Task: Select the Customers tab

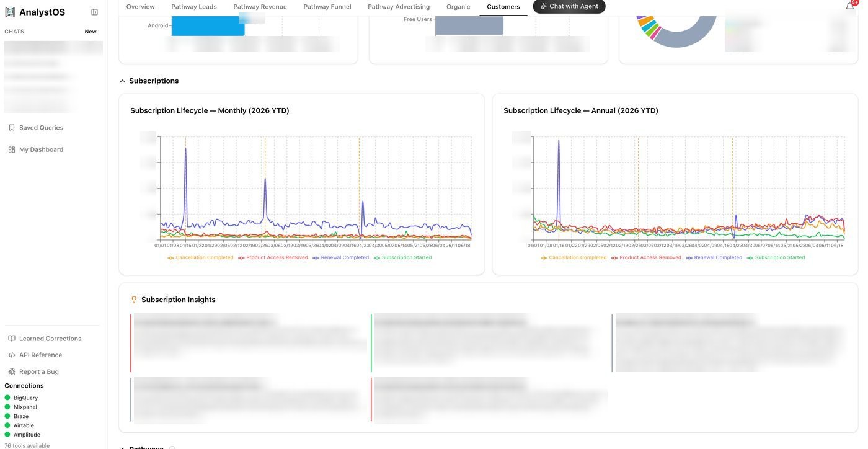Action: pos(503,7)
